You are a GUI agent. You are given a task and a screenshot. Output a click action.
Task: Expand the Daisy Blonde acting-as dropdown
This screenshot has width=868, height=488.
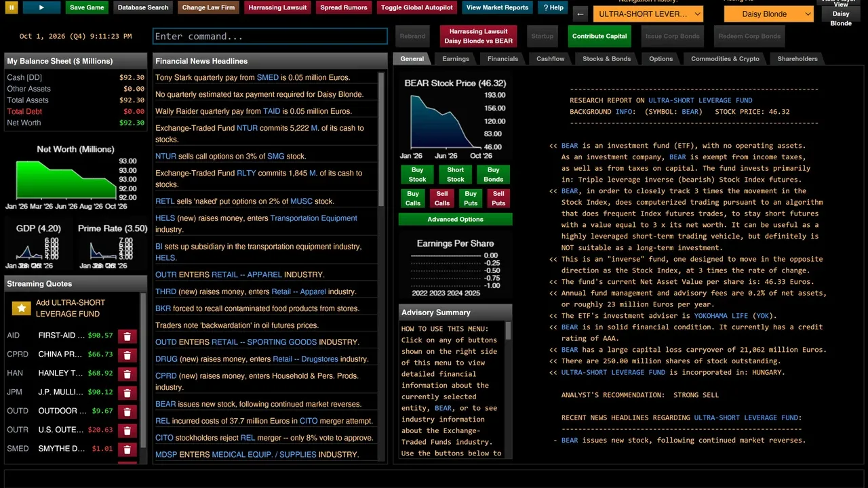point(768,14)
